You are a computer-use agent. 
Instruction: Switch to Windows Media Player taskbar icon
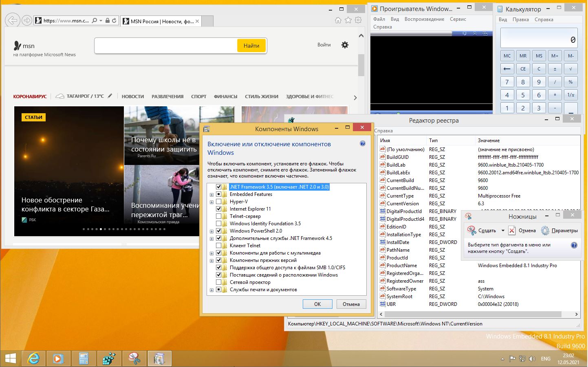point(58,358)
